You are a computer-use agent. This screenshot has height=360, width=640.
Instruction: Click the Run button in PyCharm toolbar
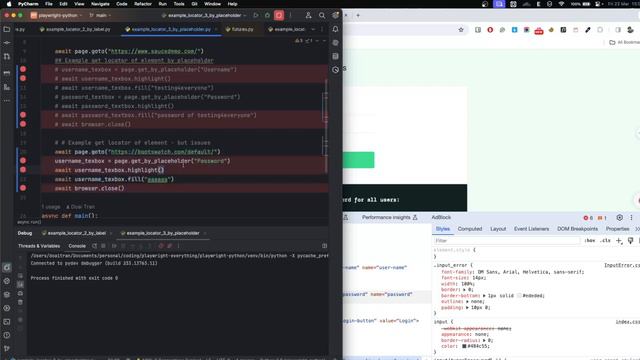pyautogui.click(x=256, y=16)
